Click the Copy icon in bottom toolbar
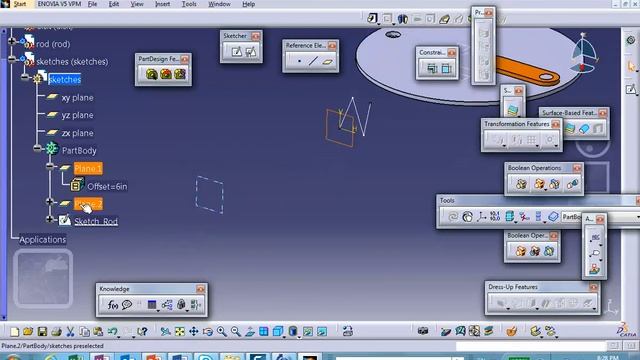The image size is (640, 360). click(84, 331)
